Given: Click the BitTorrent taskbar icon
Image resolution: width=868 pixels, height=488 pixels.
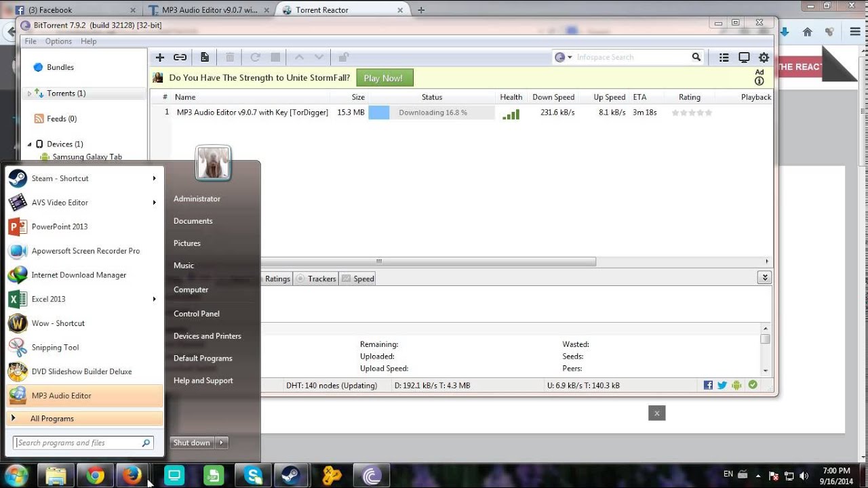Looking at the screenshot, I should 372,476.
